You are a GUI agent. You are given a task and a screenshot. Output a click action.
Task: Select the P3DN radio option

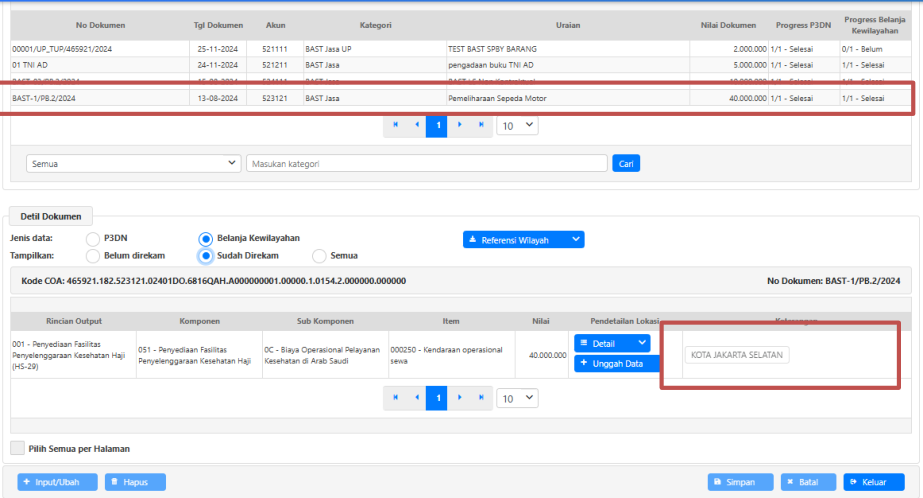tap(93, 239)
